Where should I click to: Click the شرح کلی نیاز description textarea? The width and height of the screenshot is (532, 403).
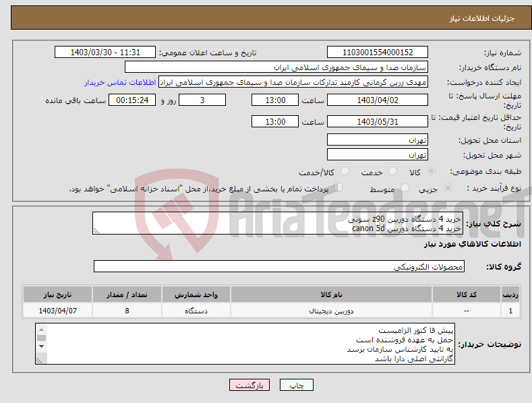278,223
